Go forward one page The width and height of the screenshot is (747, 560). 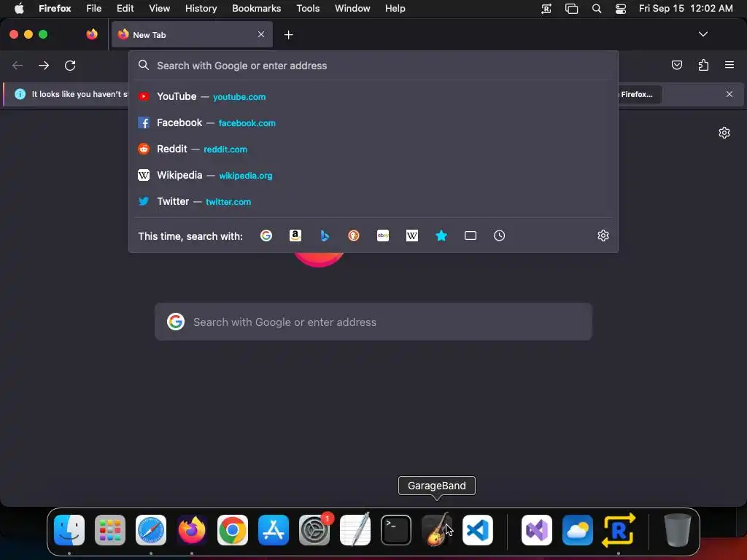44,65
